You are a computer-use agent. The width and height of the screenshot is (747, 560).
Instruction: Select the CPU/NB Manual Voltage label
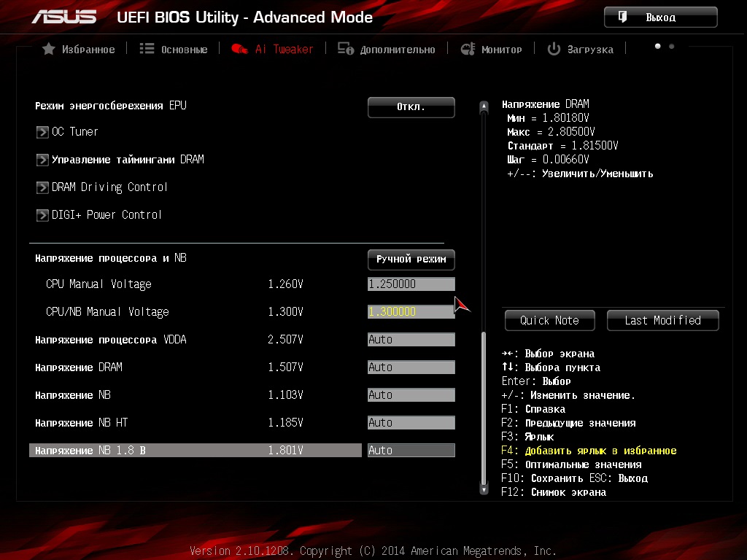click(107, 312)
